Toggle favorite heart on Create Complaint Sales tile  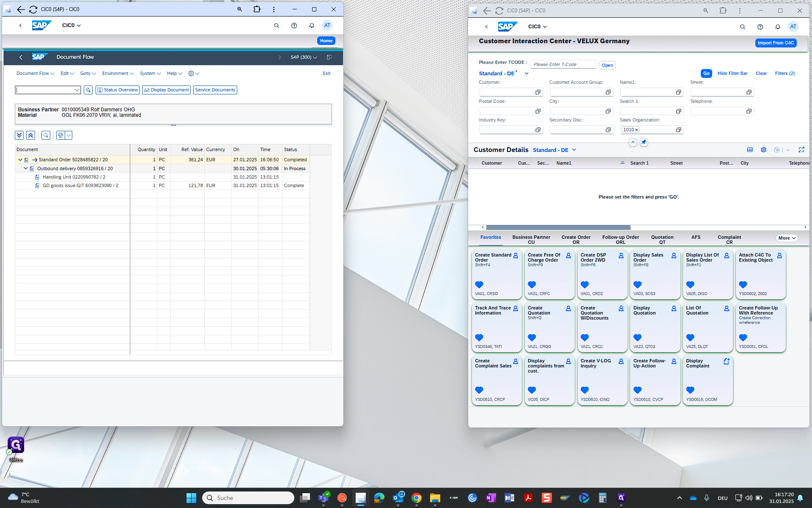[x=479, y=390]
